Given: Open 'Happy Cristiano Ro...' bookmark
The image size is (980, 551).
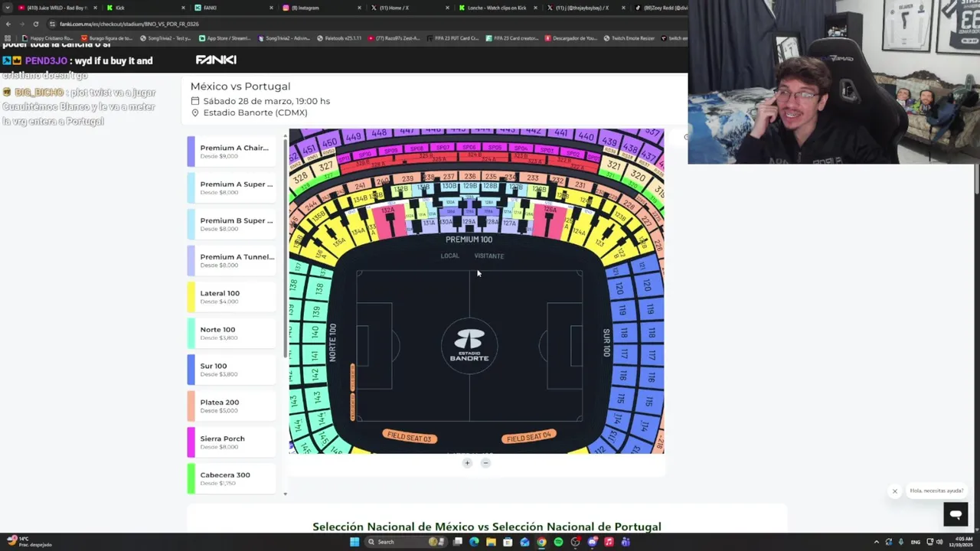Looking at the screenshot, I should [46, 37].
